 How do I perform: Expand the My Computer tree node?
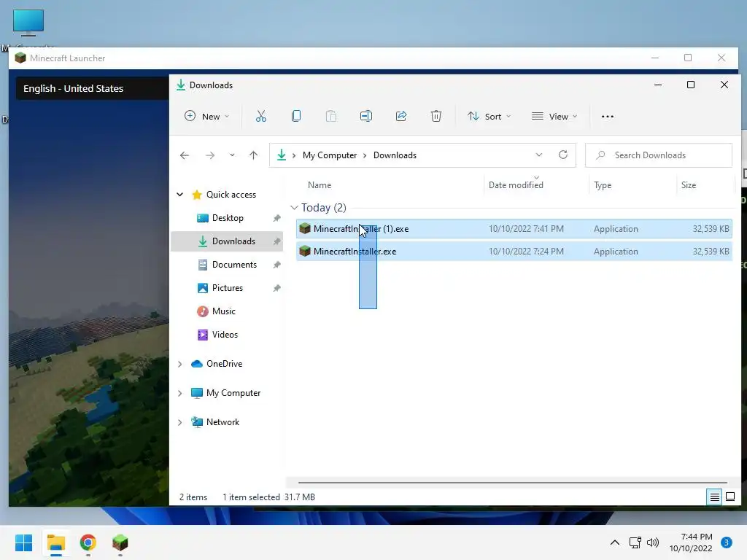(180, 393)
